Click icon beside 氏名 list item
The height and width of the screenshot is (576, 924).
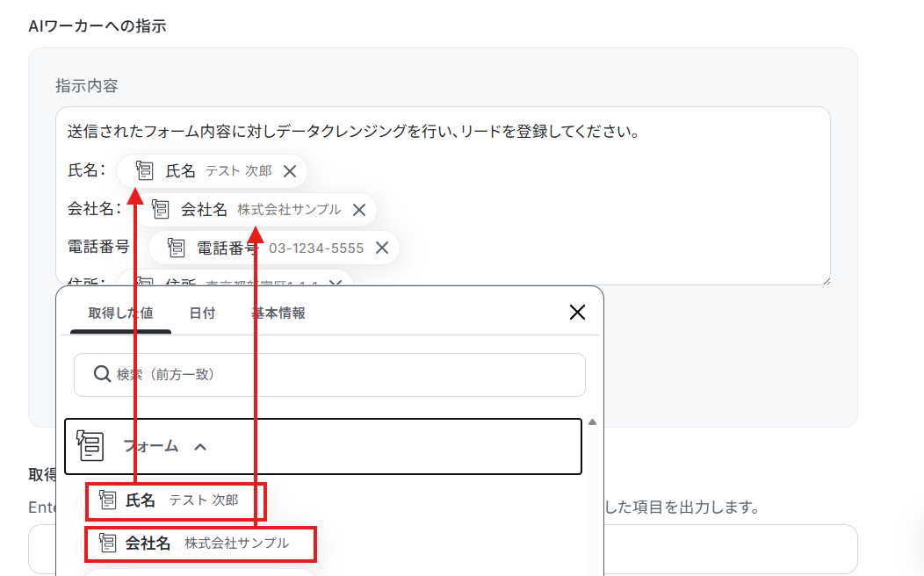click(107, 500)
